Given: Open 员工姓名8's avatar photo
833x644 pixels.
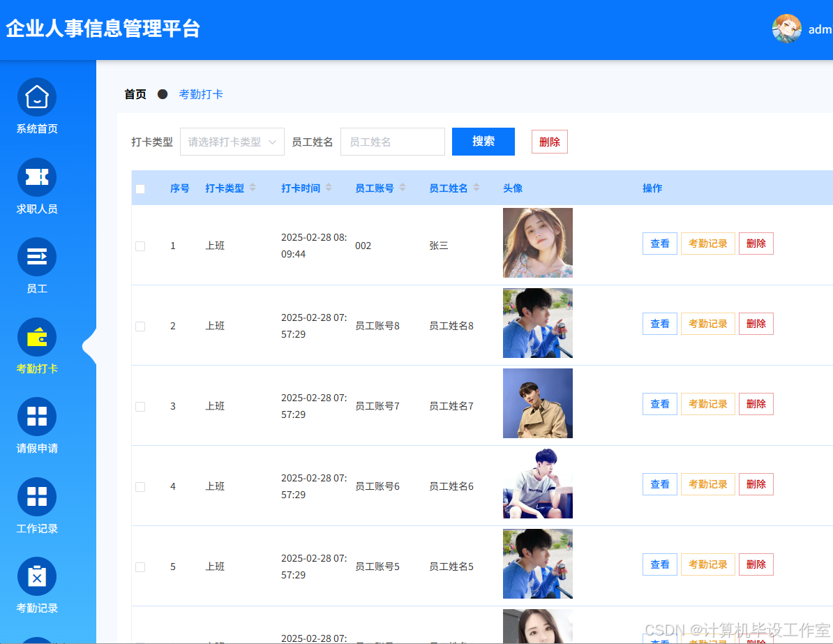Looking at the screenshot, I should point(538,323).
